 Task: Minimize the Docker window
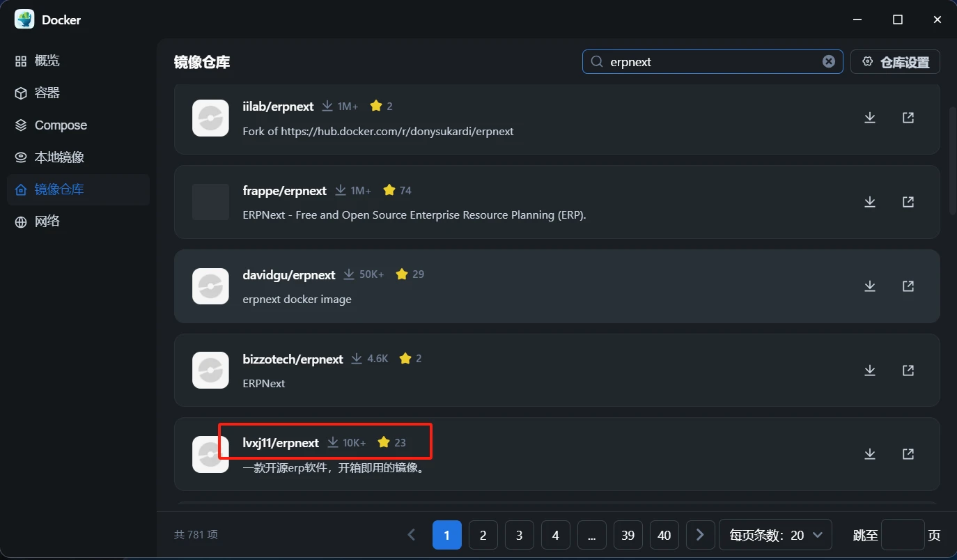pyautogui.click(x=858, y=20)
